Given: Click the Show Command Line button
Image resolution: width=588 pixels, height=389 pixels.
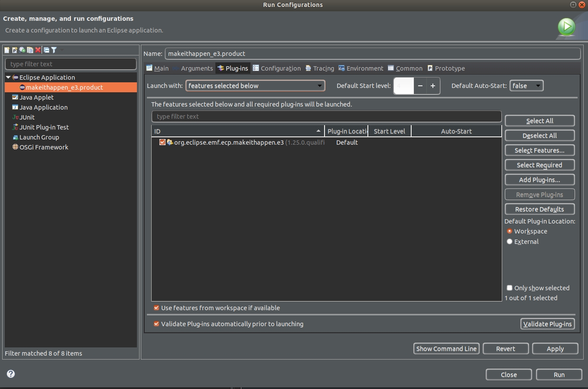Looking at the screenshot, I should tap(446, 349).
